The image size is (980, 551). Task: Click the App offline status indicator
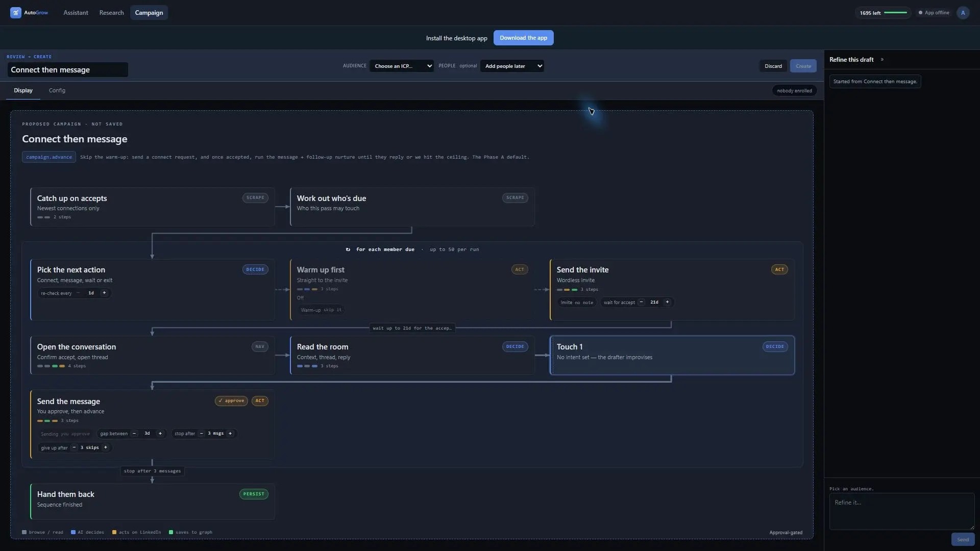tap(934, 13)
